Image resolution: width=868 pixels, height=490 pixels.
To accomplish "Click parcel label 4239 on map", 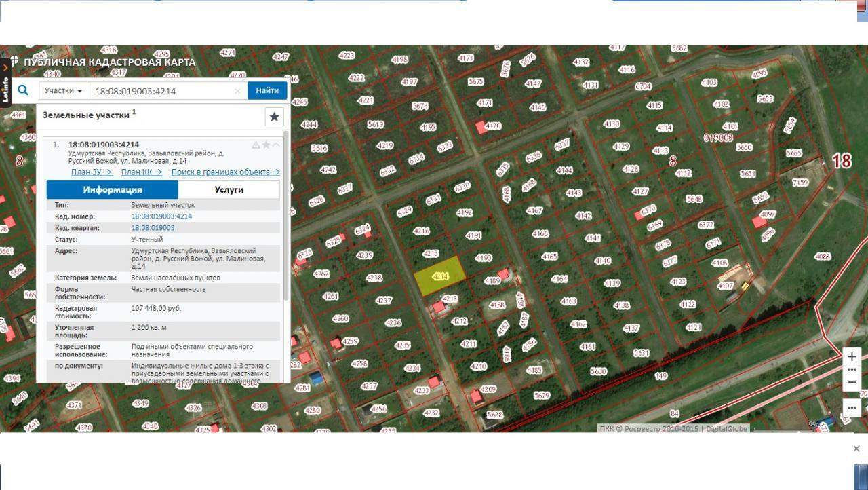I will click(x=365, y=256).
